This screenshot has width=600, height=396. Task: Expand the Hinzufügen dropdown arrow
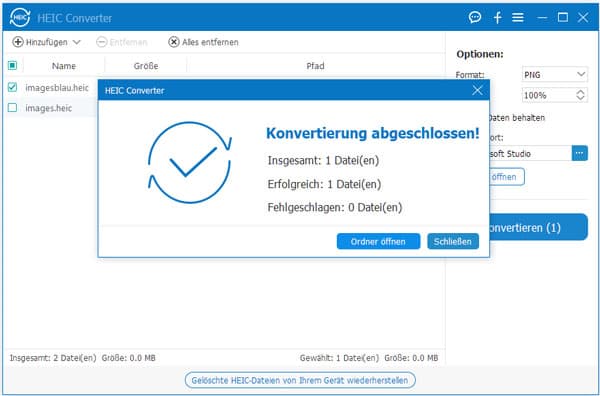[x=76, y=42]
